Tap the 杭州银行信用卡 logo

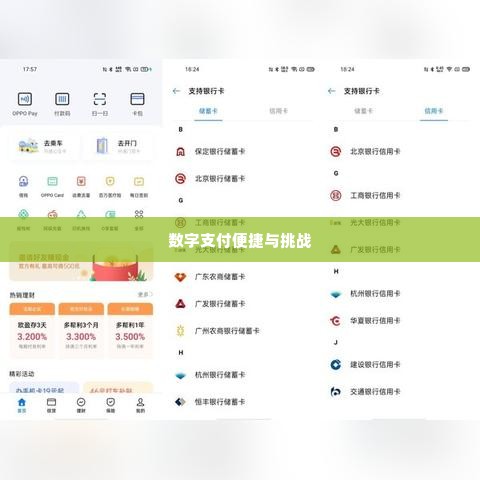click(x=336, y=294)
